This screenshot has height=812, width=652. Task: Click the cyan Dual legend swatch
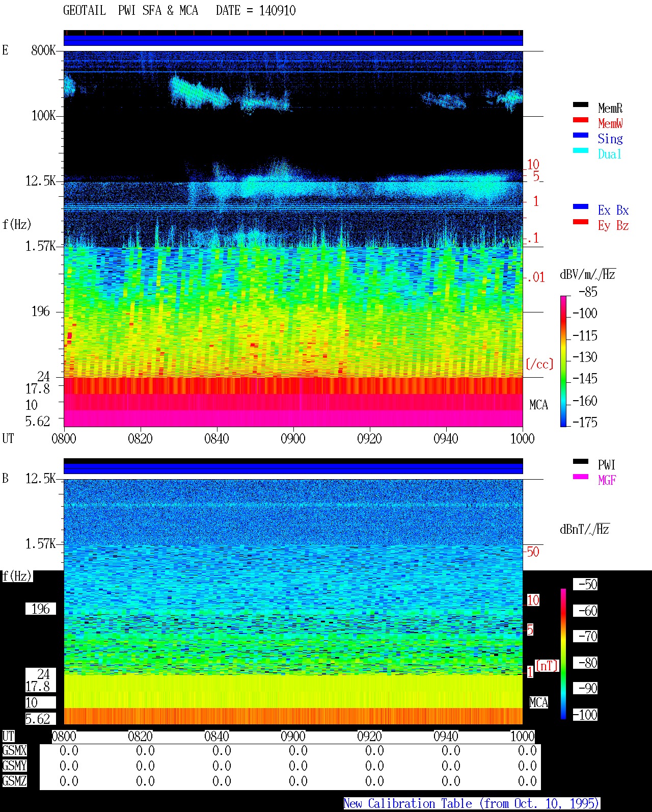(581, 150)
